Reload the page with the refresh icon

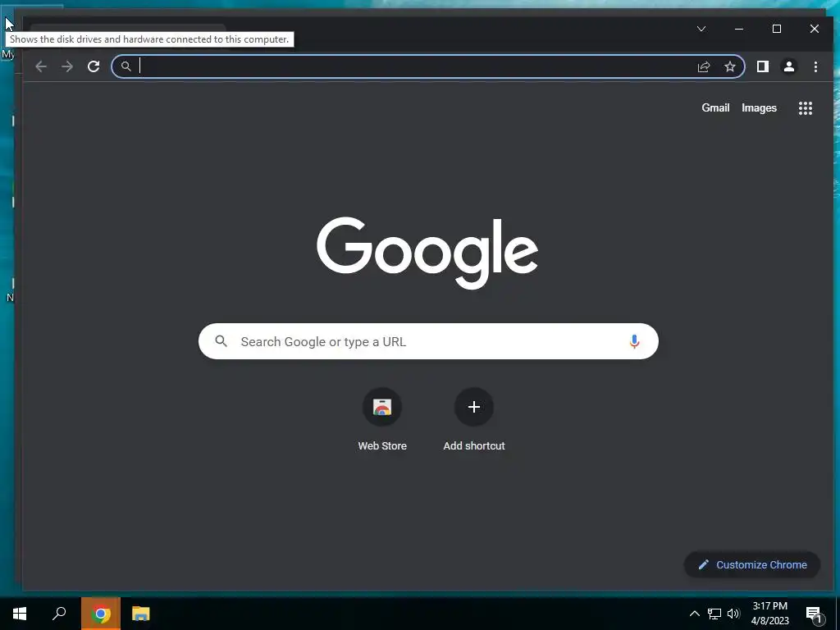click(x=94, y=66)
